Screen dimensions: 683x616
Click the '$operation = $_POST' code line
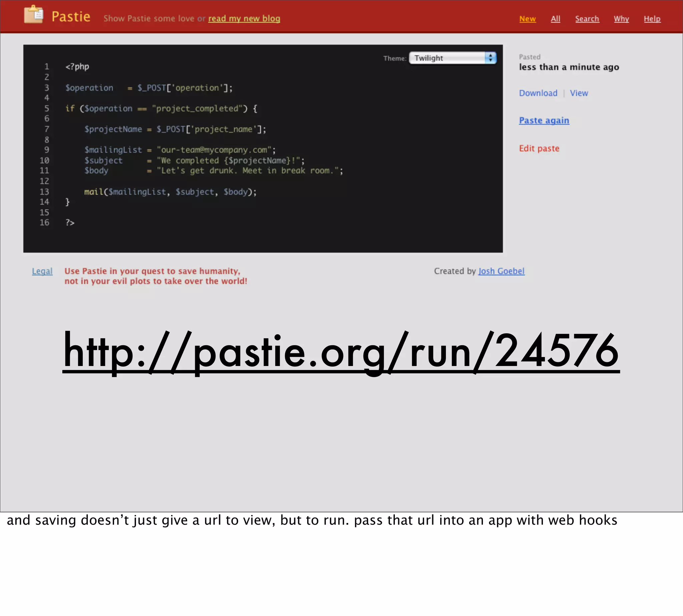[149, 88]
